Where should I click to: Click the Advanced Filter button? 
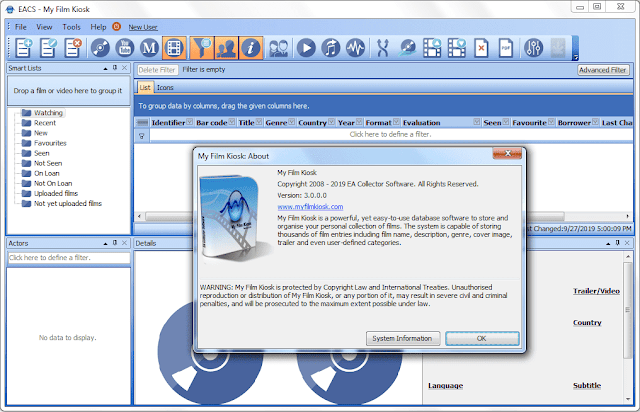603,70
